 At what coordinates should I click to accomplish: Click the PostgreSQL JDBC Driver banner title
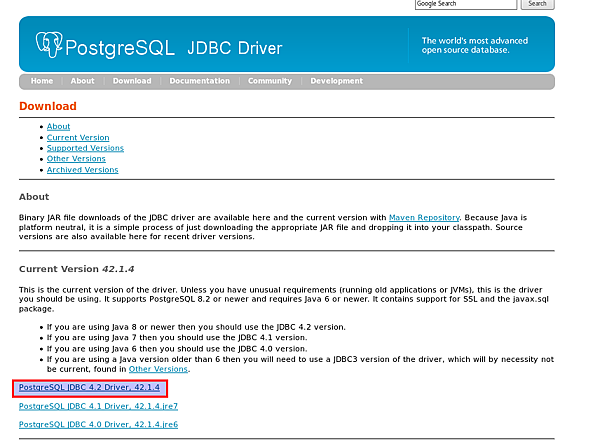174,48
